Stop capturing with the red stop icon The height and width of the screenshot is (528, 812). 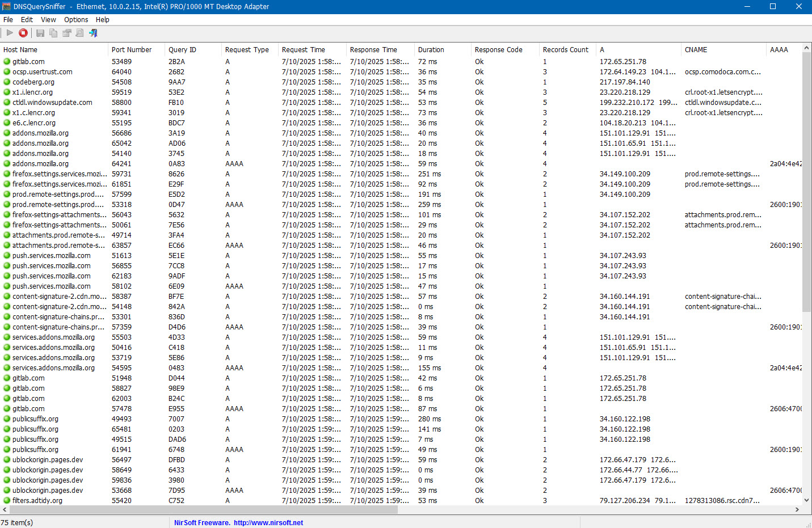(23, 33)
